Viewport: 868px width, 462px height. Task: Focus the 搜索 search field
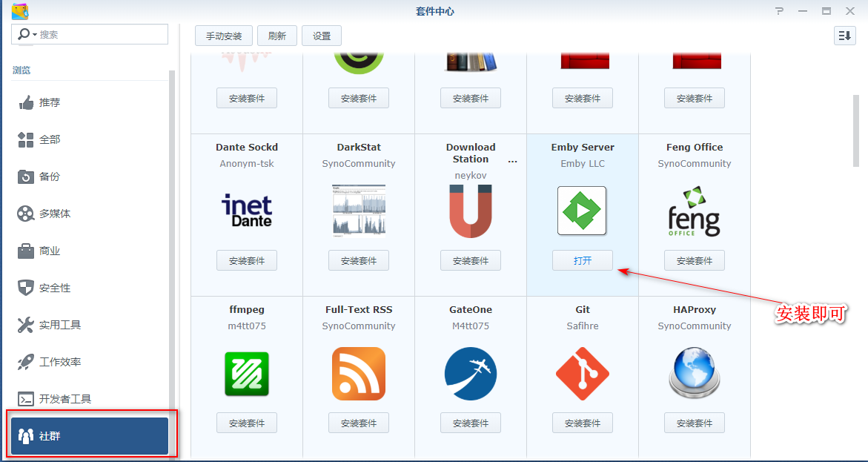coord(90,34)
